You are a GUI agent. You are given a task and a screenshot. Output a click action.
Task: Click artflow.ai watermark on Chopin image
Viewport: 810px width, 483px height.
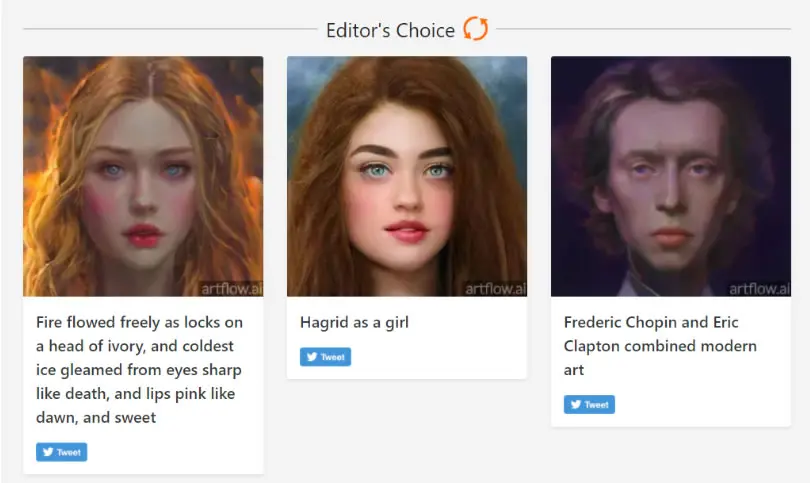(759, 289)
